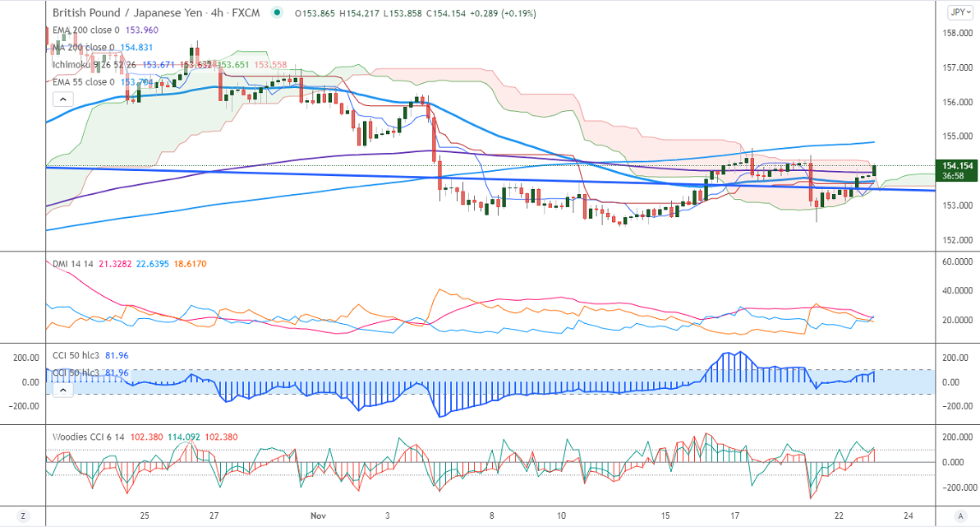Click the current price label 154.154
The width and height of the screenshot is (980, 527).
[958, 166]
